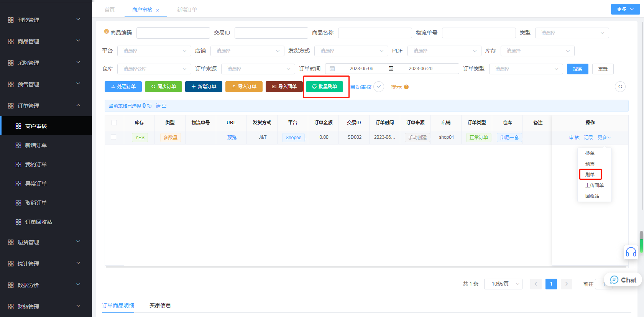Click the icon beside 订单回收站 in sidebar
Screen dimensions: 644x317
pos(18,222)
